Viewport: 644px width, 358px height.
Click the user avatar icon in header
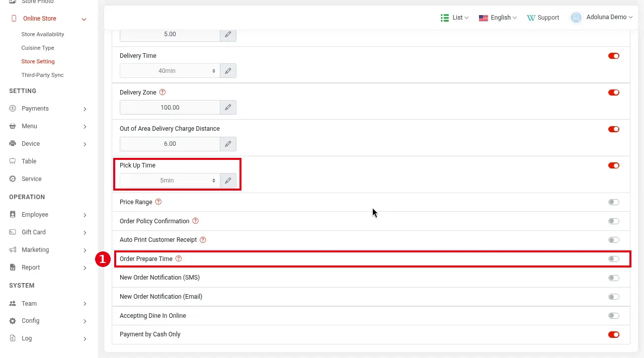coord(577,17)
